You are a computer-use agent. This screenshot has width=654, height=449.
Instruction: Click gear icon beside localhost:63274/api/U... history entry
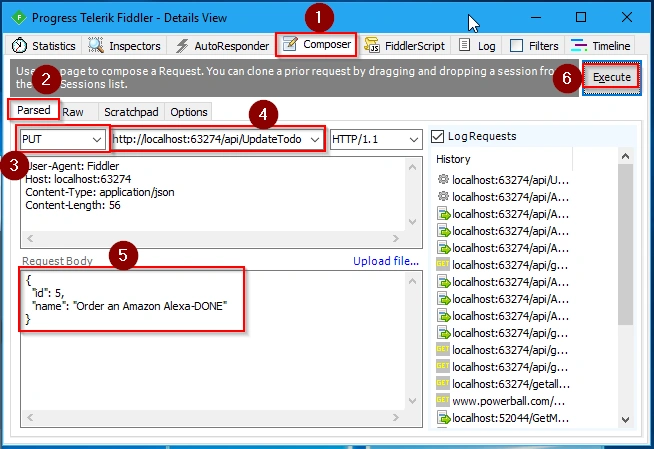(x=443, y=179)
